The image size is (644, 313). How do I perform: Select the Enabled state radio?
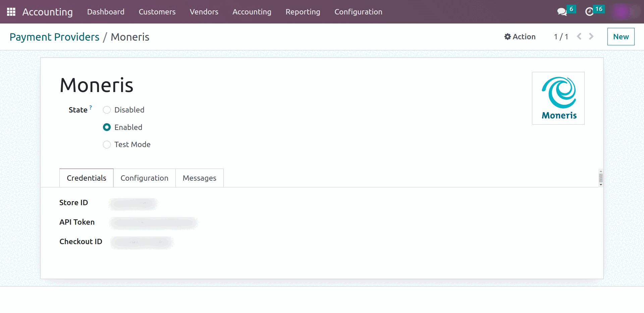pyautogui.click(x=107, y=127)
